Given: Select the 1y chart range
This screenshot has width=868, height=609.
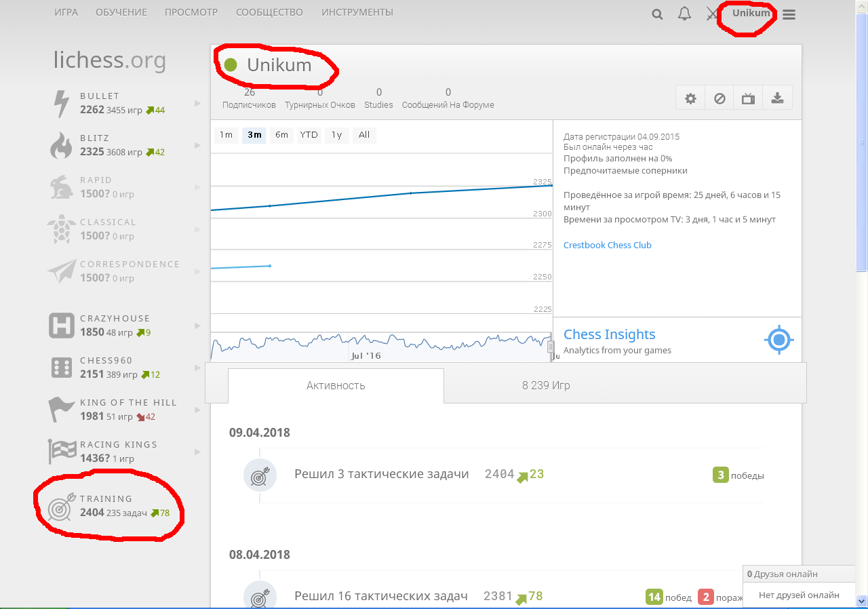Looking at the screenshot, I should (x=336, y=135).
